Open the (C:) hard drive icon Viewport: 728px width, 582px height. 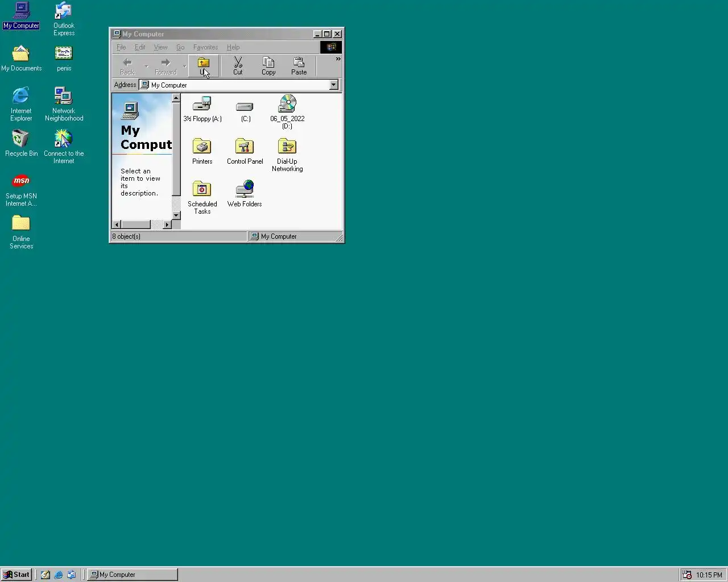[245, 111]
